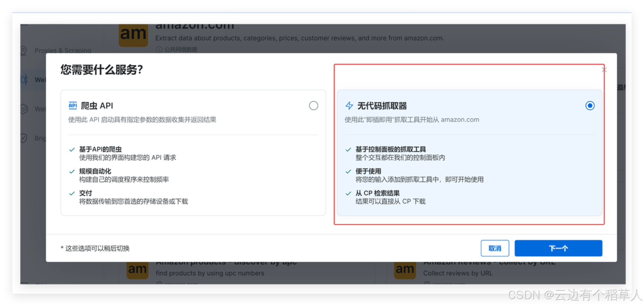Screen dimensions: 644x306
Task: Click the 这些选项可以稍后切换 note
Action: pos(95,248)
